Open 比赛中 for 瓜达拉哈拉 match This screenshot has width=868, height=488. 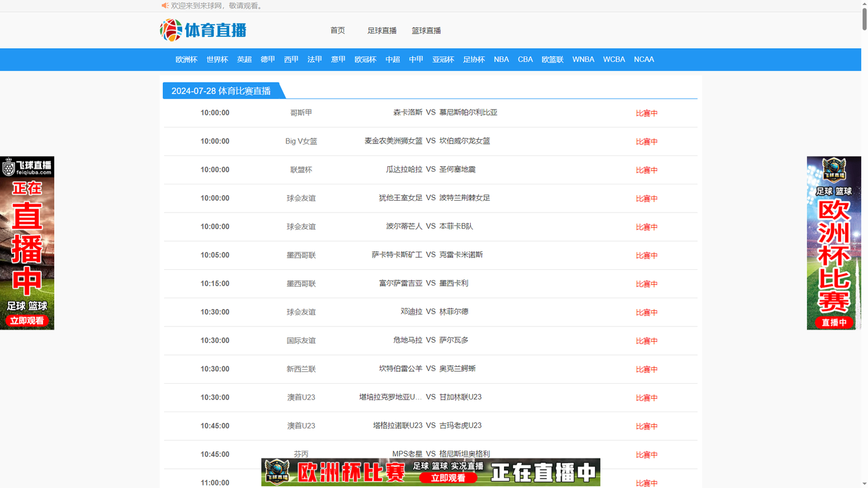(x=646, y=170)
